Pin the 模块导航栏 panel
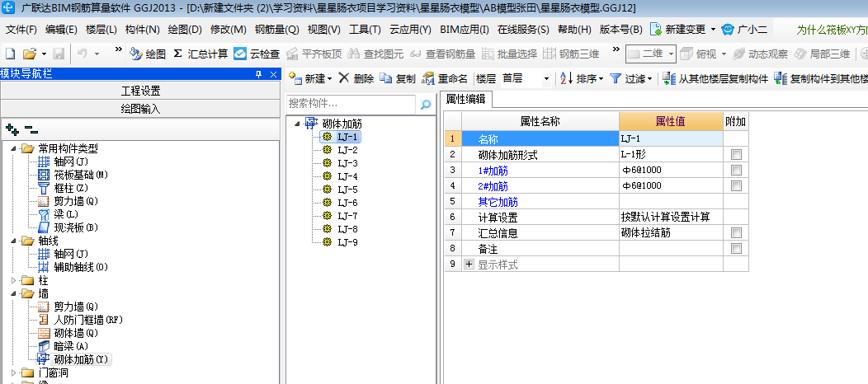 (258, 74)
